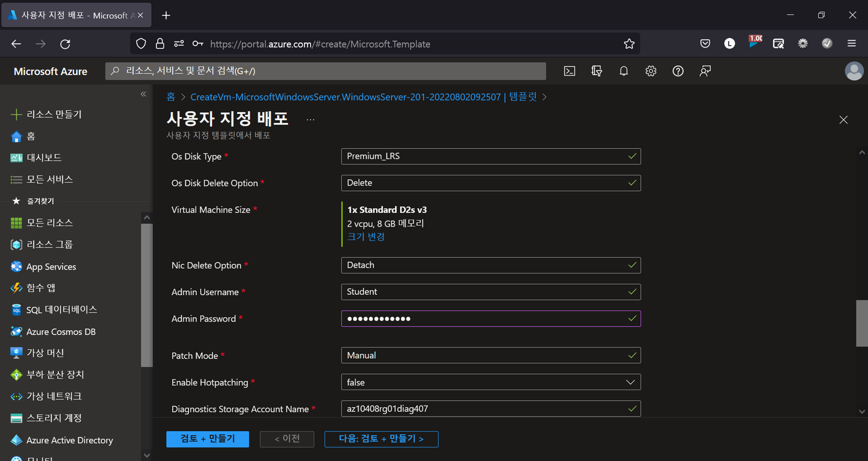Open the Nic Delete Option field

tap(491, 265)
